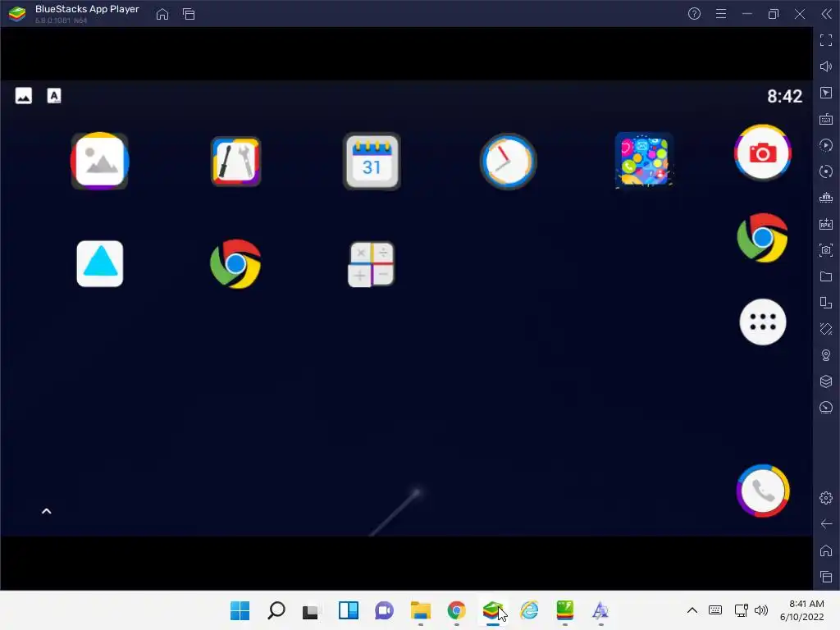Screen dimensions: 840x630
Task: Open keyboard controls in the sidebar
Action: point(826,119)
